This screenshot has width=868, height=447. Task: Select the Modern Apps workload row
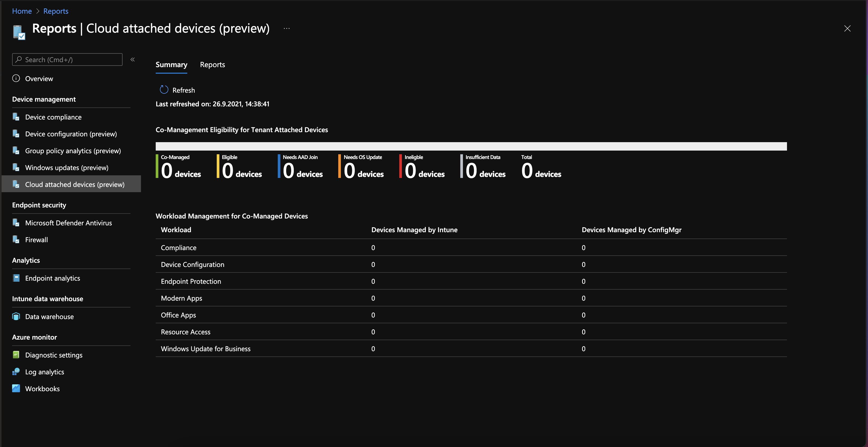pyautogui.click(x=471, y=298)
